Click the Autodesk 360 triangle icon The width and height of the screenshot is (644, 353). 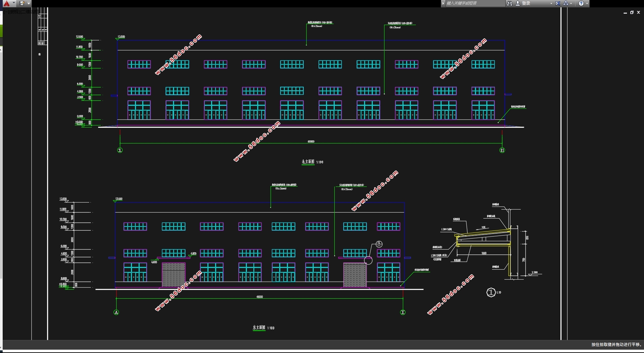(x=566, y=3)
